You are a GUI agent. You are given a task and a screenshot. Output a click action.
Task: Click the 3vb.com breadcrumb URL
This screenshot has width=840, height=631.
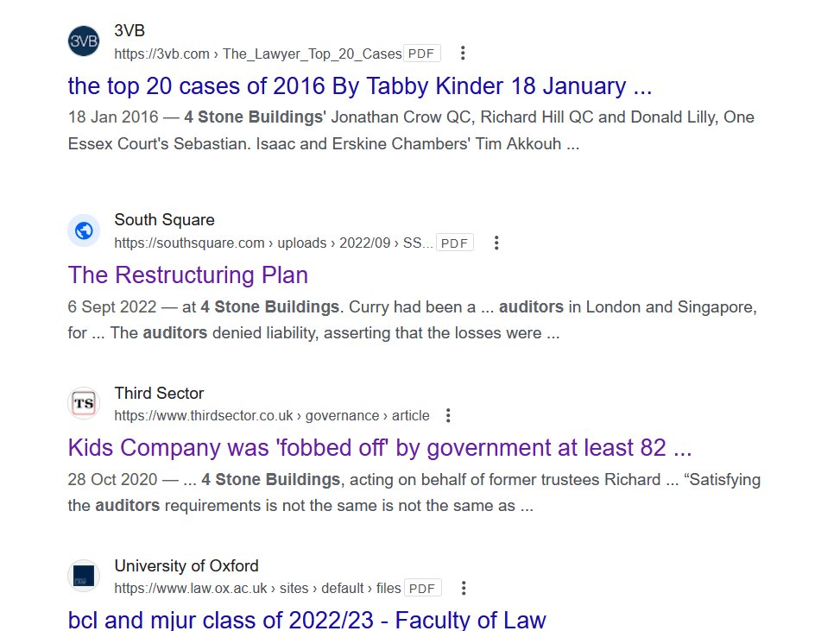[255, 53]
